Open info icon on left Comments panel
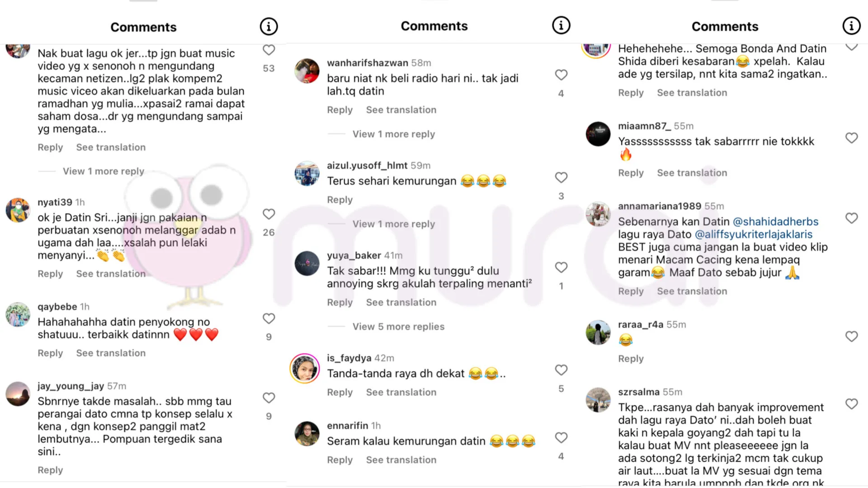Screen dimensions: 868x488 [269, 27]
